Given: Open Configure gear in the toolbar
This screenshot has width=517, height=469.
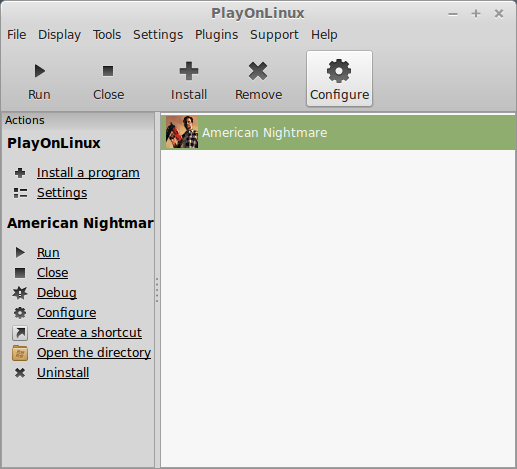Looking at the screenshot, I should click(x=339, y=71).
